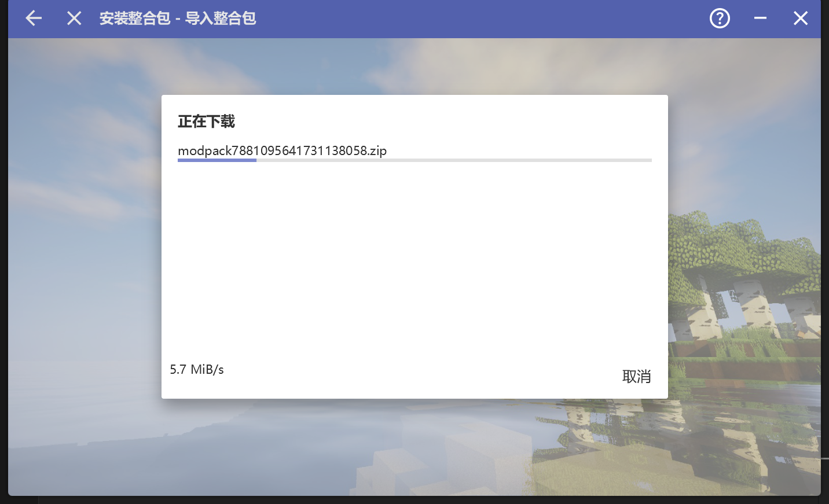Click the circular help icon on the right
The height and width of the screenshot is (504, 829).
tap(720, 18)
